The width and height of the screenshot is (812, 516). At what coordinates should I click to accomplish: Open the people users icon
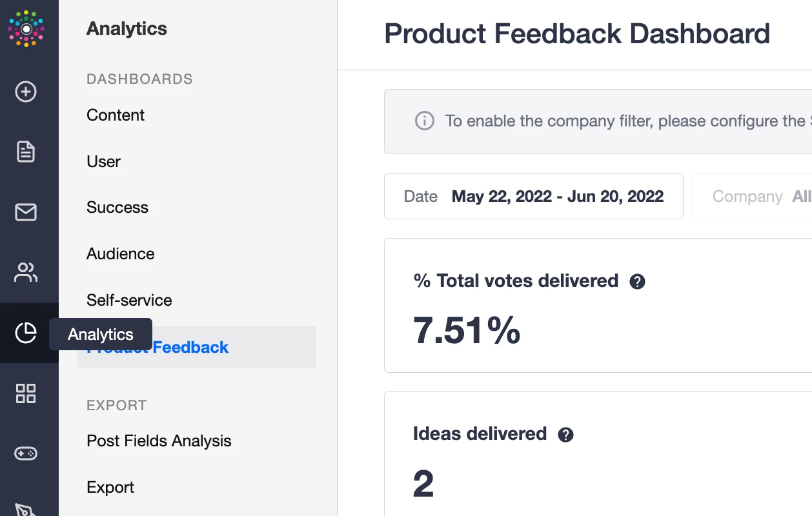click(x=26, y=272)
